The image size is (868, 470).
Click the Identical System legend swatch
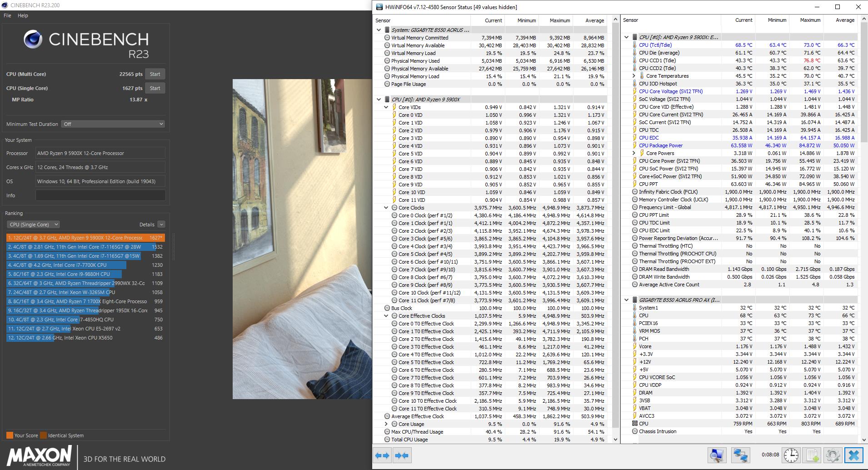(43, 435)
